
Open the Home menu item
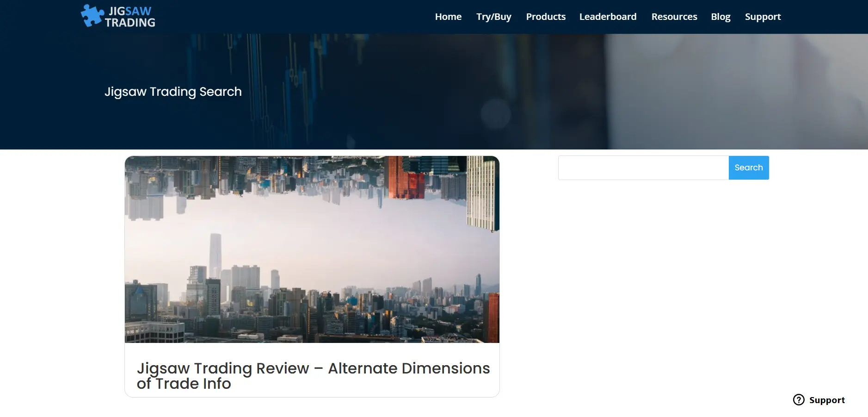(x=447, y=16)
